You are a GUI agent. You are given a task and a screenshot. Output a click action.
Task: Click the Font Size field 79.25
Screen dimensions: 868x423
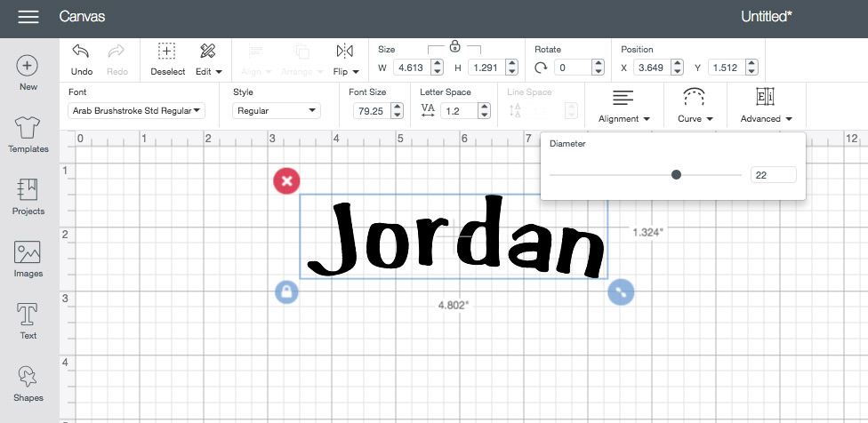coord(372,110)
